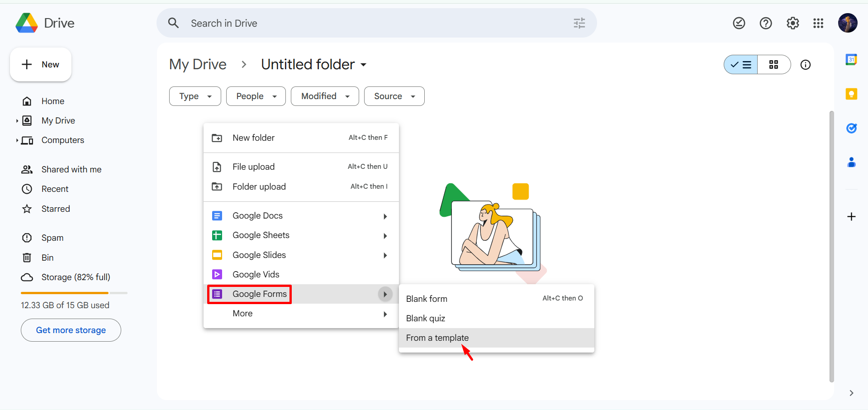Click the Google Docs icon in menu

tap(217, 216)
